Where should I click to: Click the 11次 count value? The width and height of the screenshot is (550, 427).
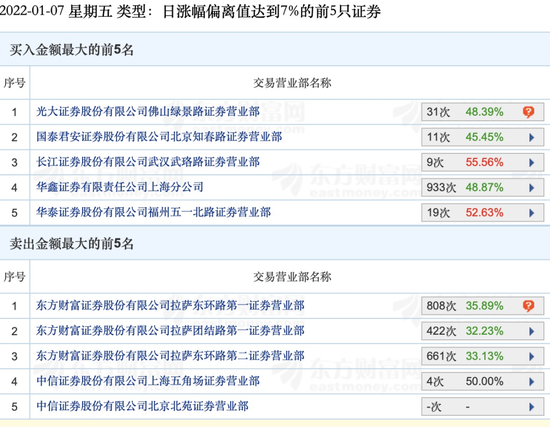pos(438,137)
